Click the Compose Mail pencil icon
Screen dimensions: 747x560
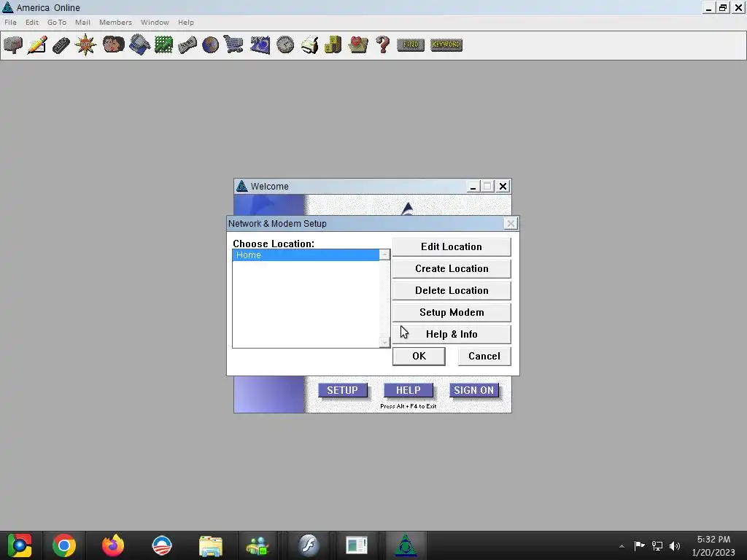click(37, 45)
